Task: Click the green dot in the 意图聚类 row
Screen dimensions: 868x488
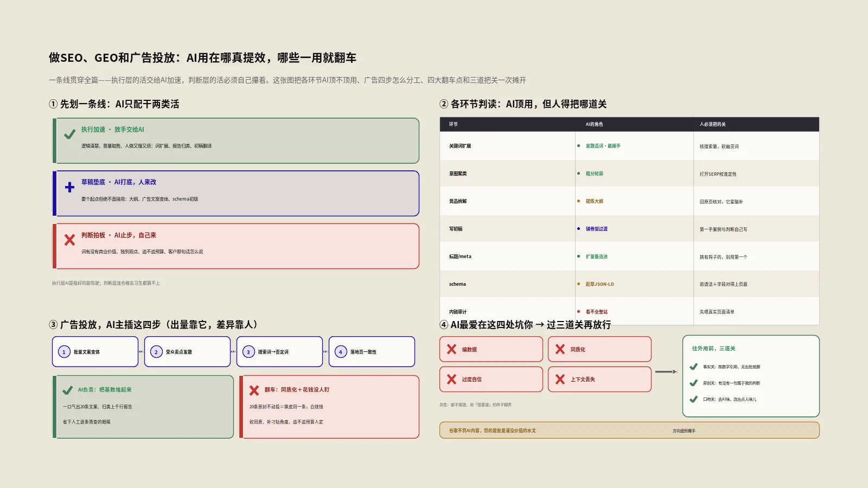Action: point(579,174)
